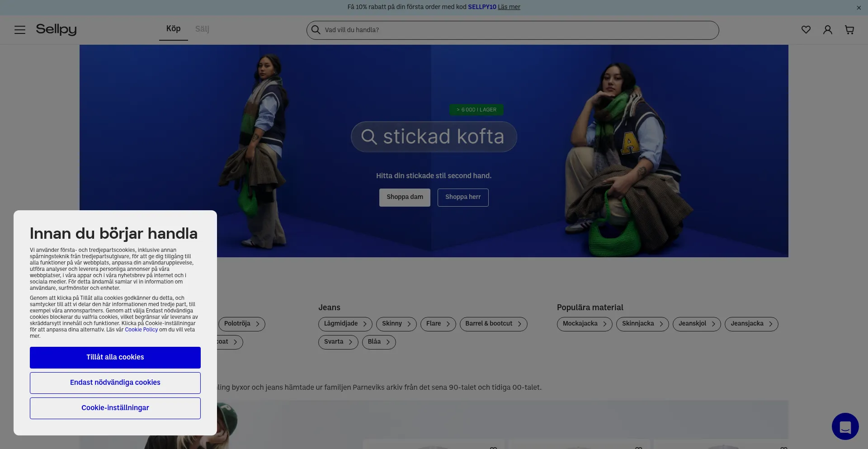Open the Mockajacka material chip
The height and width of the screenshot is (449, 868).
[584, 324]
